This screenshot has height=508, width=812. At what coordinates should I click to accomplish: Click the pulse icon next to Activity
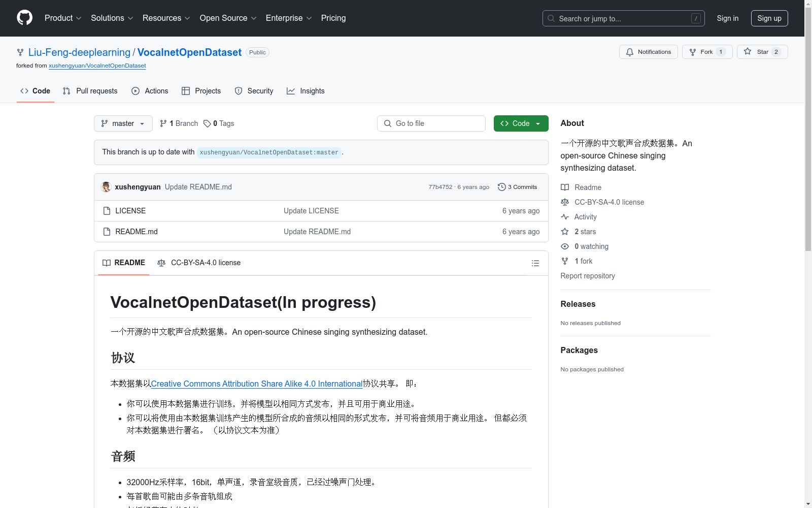pyautogui.click(x=565, y=217)
